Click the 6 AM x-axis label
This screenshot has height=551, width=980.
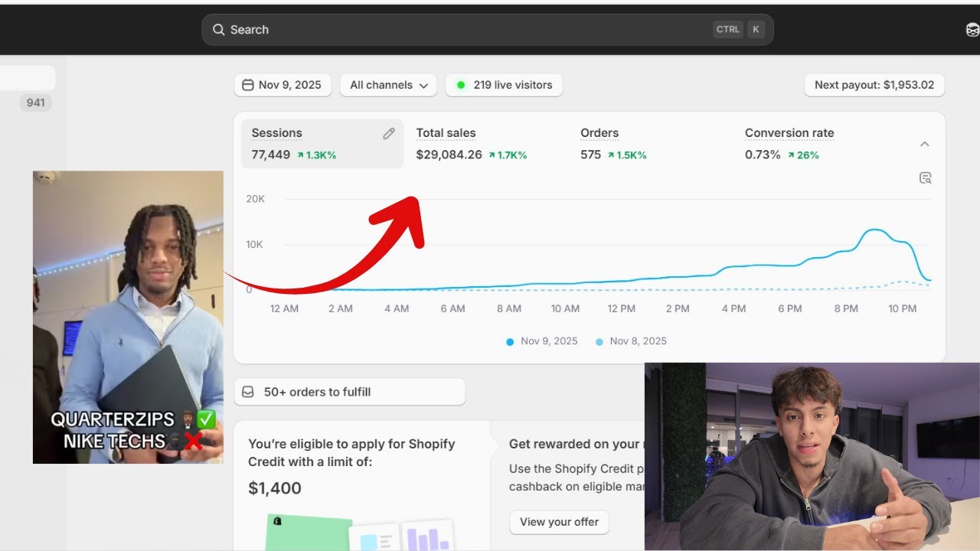[x=452, y=309]
